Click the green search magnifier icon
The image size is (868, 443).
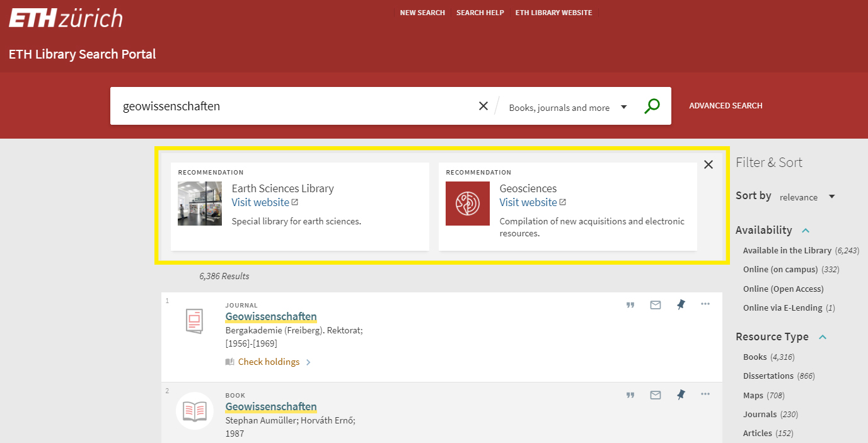pyautogui.click(x=652, y=106)
